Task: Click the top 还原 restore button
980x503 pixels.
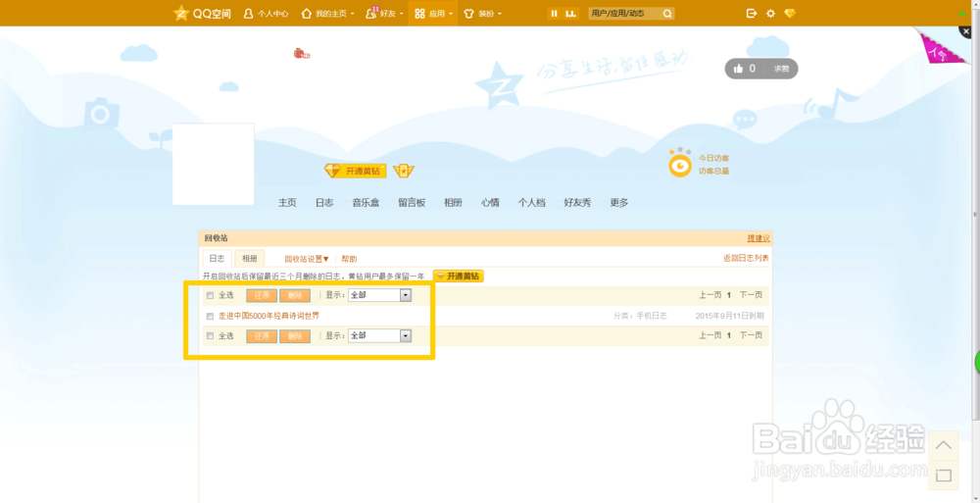Action: pyautogui.click(x=262, y=295)
